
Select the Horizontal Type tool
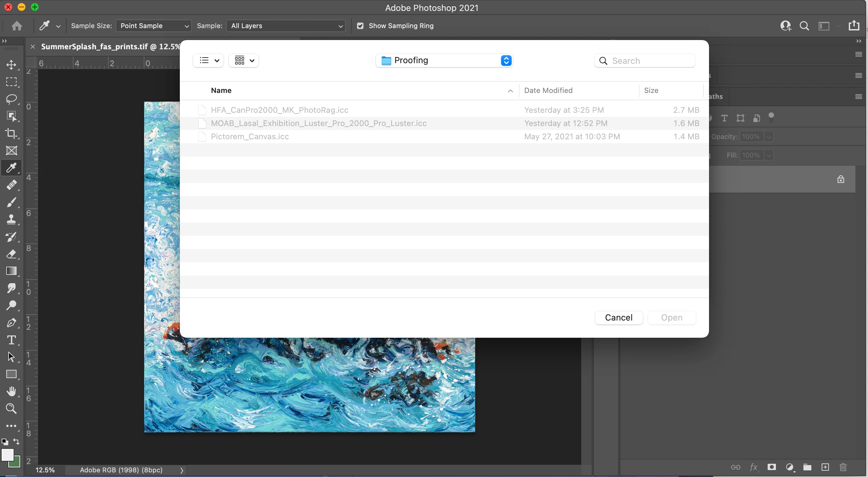point(12,340)
